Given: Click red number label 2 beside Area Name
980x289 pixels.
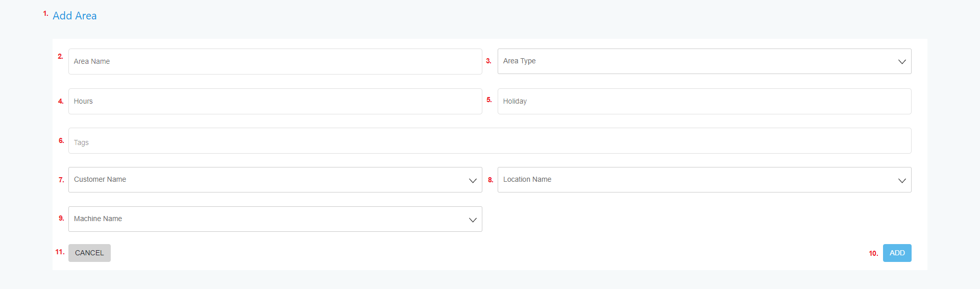Looking at the screenshot, I should tap(60, 56).
